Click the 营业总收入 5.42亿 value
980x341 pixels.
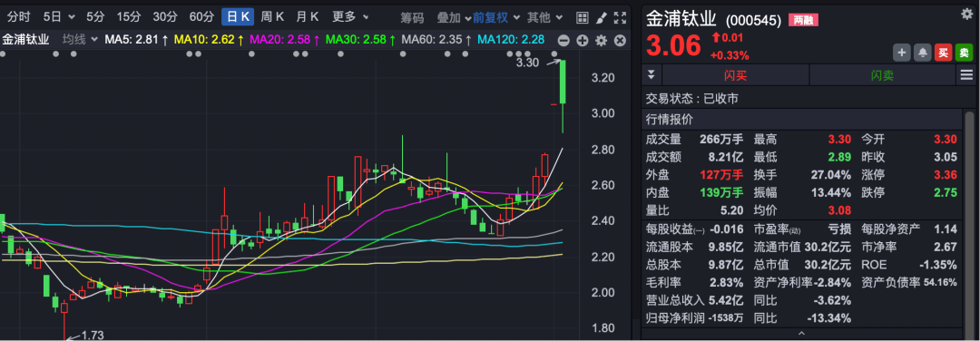[726, 300]
